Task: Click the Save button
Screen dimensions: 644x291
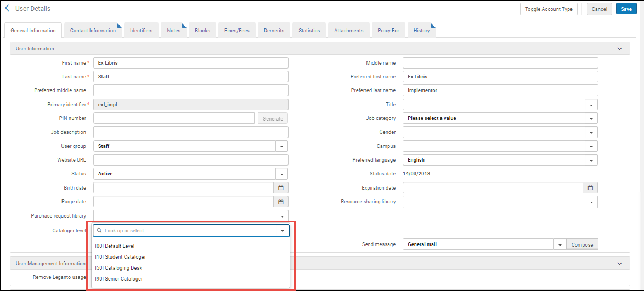Action: coord(626,9)
